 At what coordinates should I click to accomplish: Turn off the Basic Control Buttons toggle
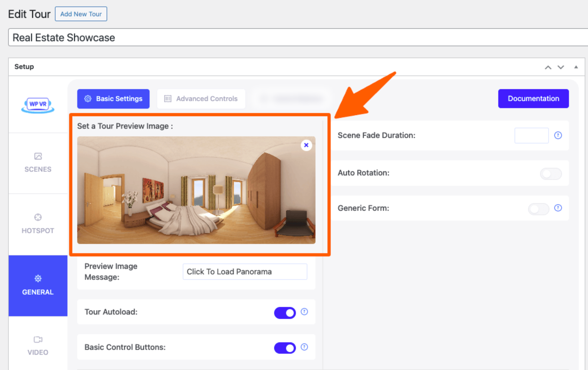[285, 348]
